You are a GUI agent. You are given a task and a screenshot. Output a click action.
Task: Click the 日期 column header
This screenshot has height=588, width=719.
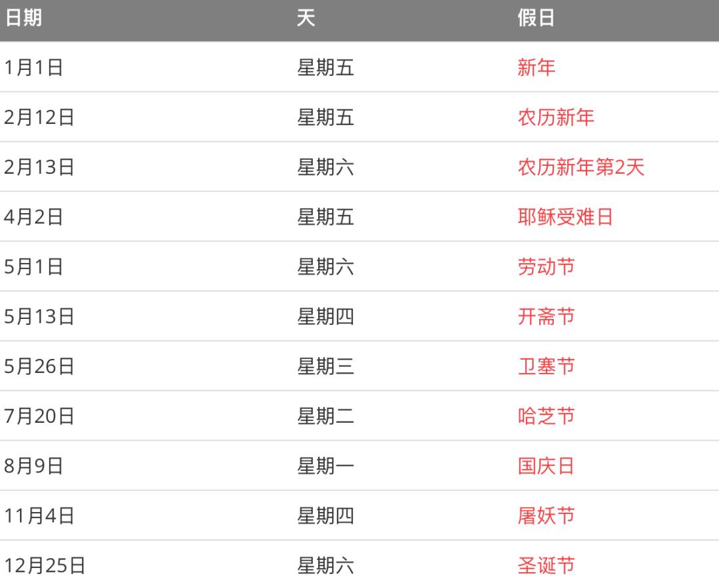click(23, 18)
